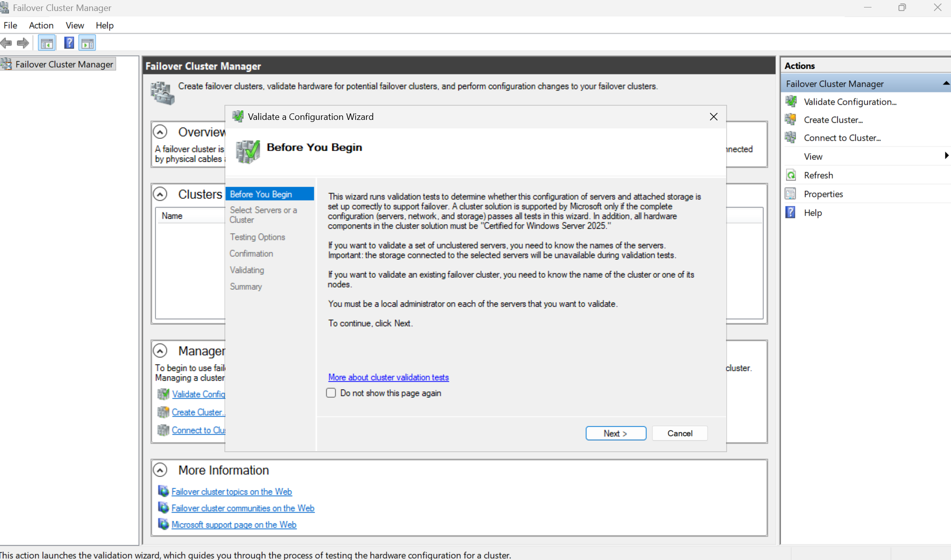Click the Next button in wizard
The image size is (951, 560).
tap(616, 433)
